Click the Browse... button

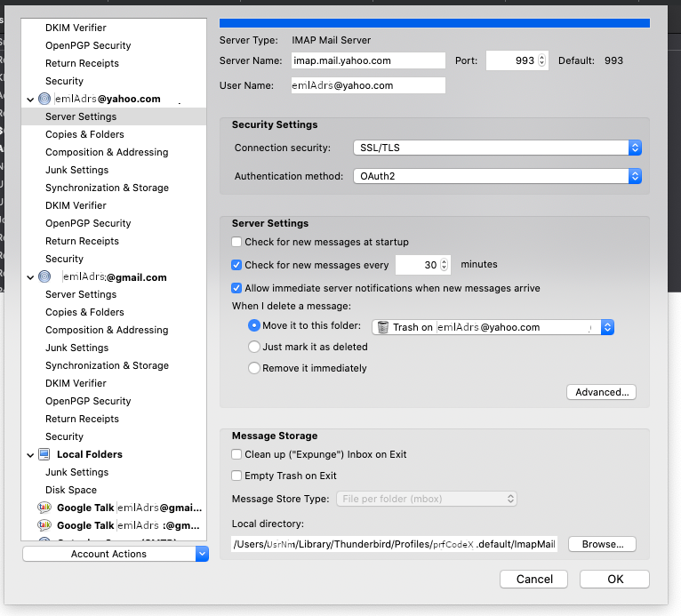click(x=602, y=544)
